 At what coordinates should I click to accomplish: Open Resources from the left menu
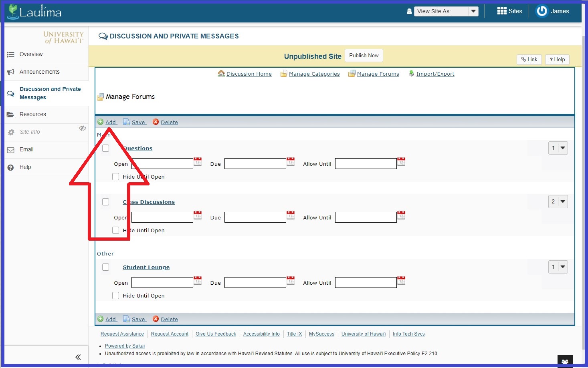tap(33, 114)
